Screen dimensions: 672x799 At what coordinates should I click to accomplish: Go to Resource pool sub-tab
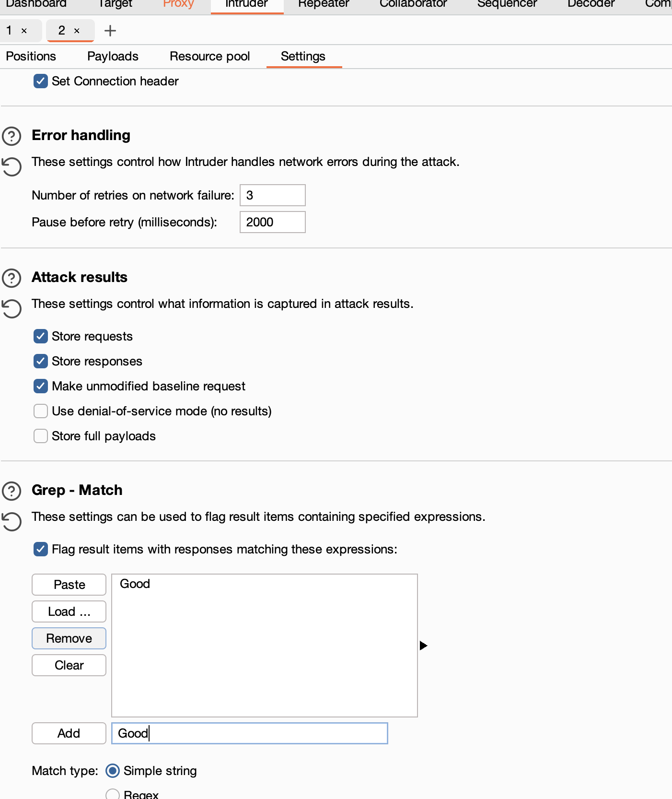coord(210,57)
